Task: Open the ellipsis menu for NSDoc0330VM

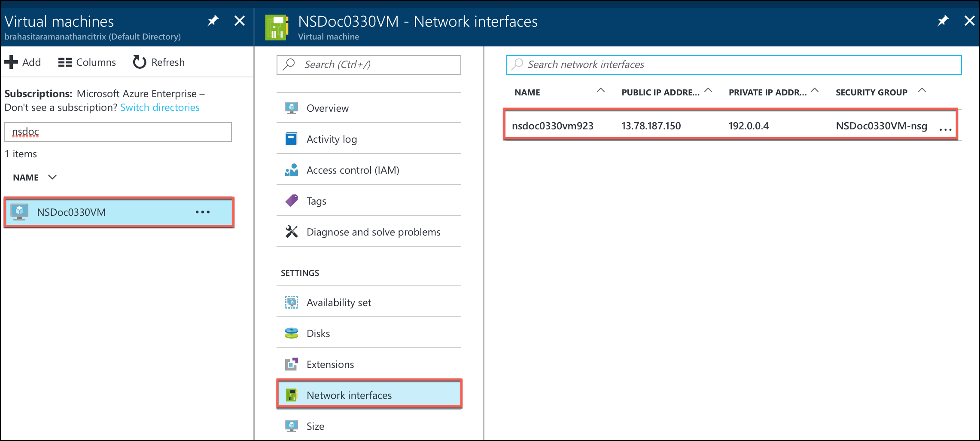Action: (203, 212)
